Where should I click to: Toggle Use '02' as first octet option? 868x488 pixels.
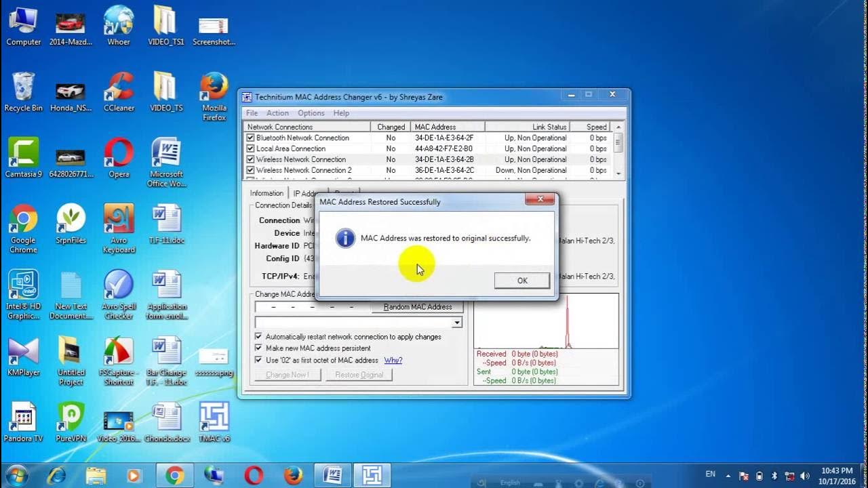tap(258, 360)
